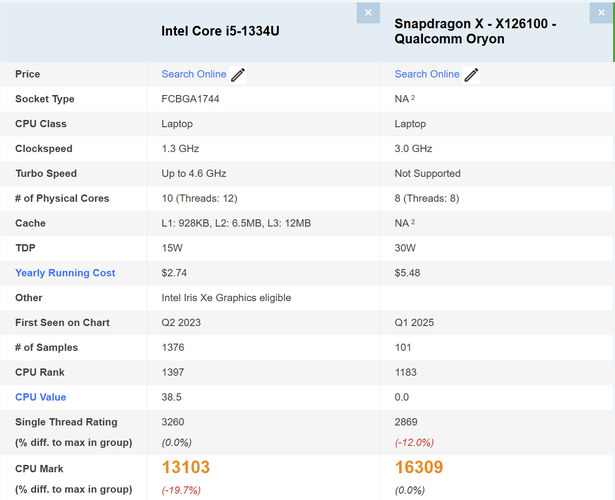Open the Yearly Running Cost link
The height and width of the screenshot is (500, 615).
coord(65,273)
